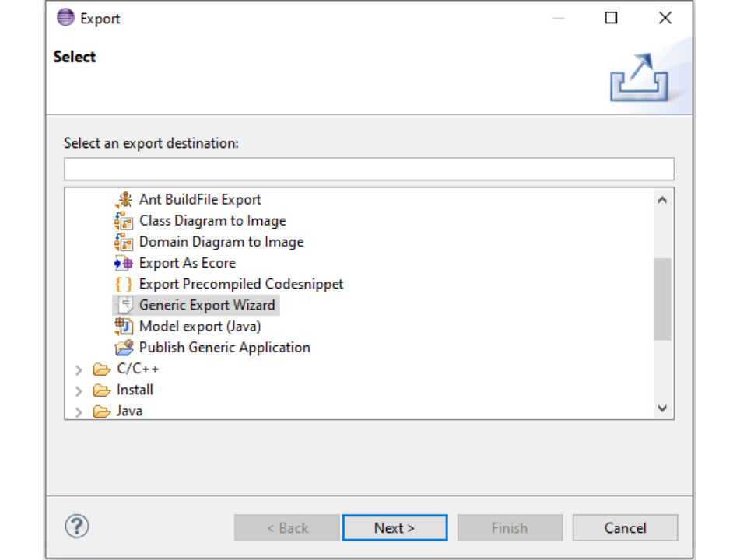
Task: Click the export destination filter text field
Action: pyautogui.click(x=369, y=169)
